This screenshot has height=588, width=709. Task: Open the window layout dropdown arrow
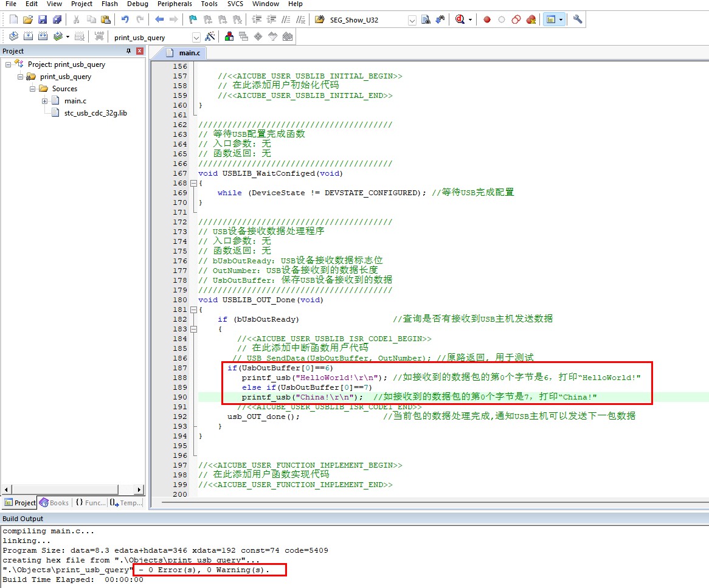pyautogui.click(x=561, y=19)
